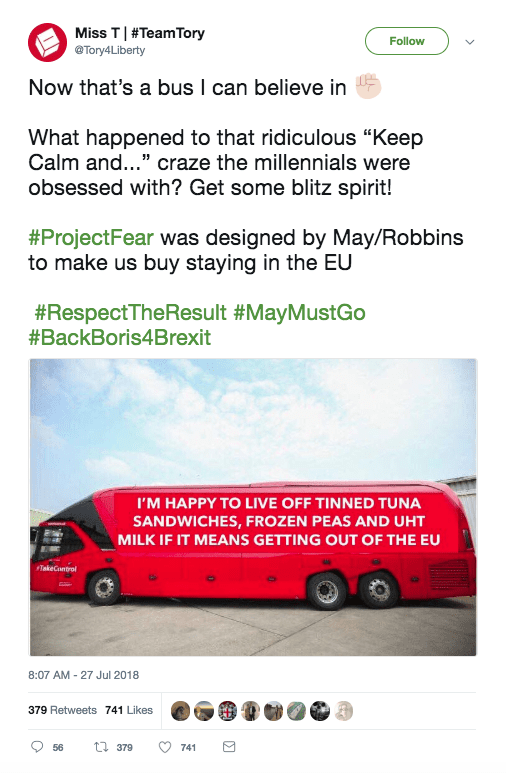Send tweet via the envelope message icon
This screenshot has height=773, width=506.
point(229,747)
